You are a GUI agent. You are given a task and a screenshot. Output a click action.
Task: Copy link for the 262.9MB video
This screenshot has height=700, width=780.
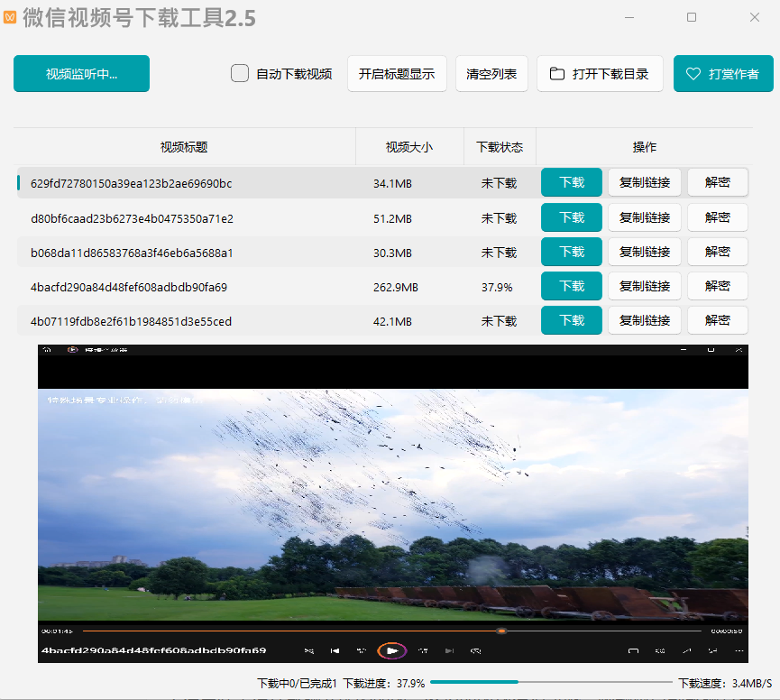(x=644, y=286)
